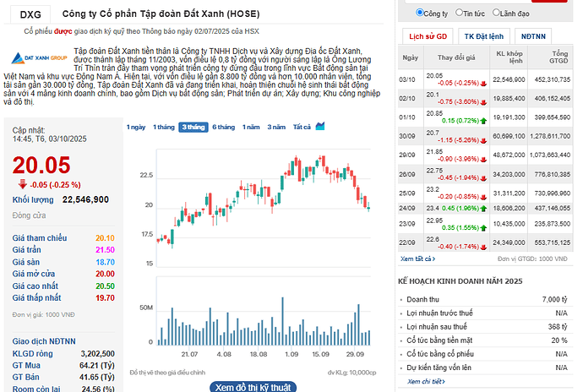Click total value cell 1,278,611,700
The image size is (583, 392).
click(550, 136)
